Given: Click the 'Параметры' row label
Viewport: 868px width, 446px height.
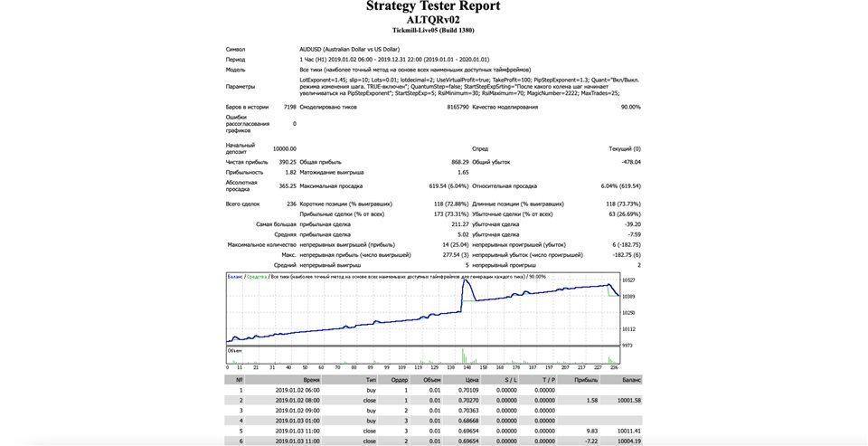Looking at the screenshot, I should coord(241,87).
